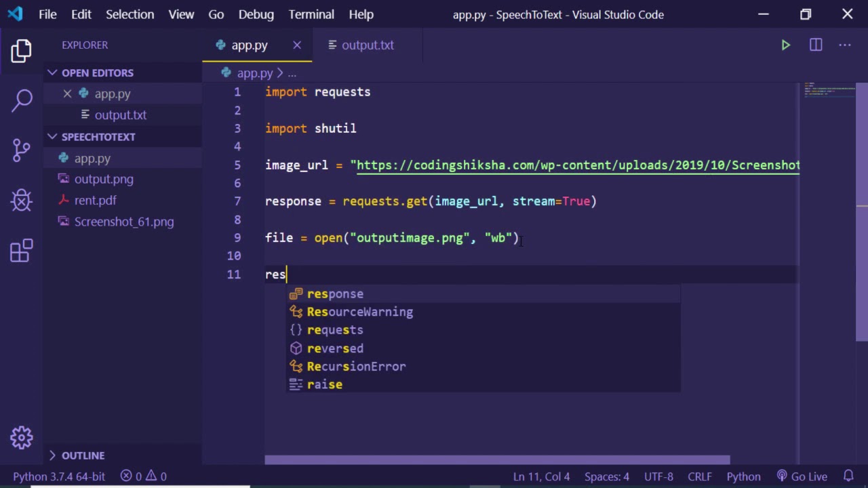Screen dimensions: 868x488
Task: Open the editor More Actions ellipsis
Action: tap(845, 45)
